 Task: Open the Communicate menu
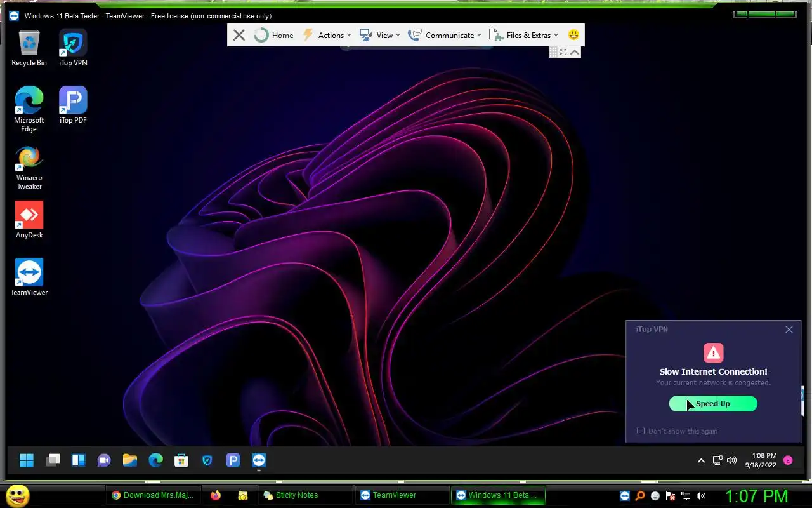pyautogui.click(x=444, y=36)
